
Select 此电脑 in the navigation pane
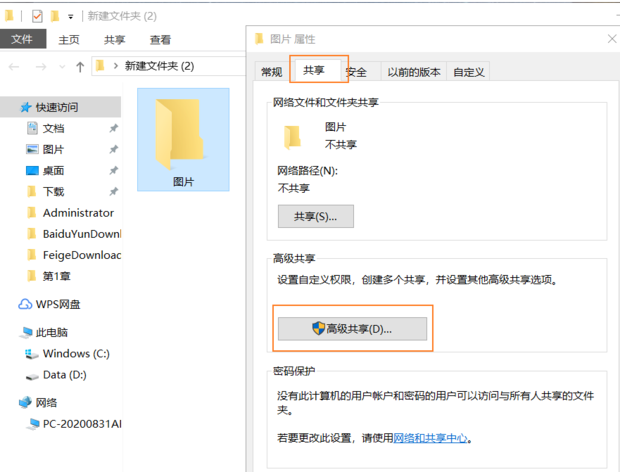52,332
